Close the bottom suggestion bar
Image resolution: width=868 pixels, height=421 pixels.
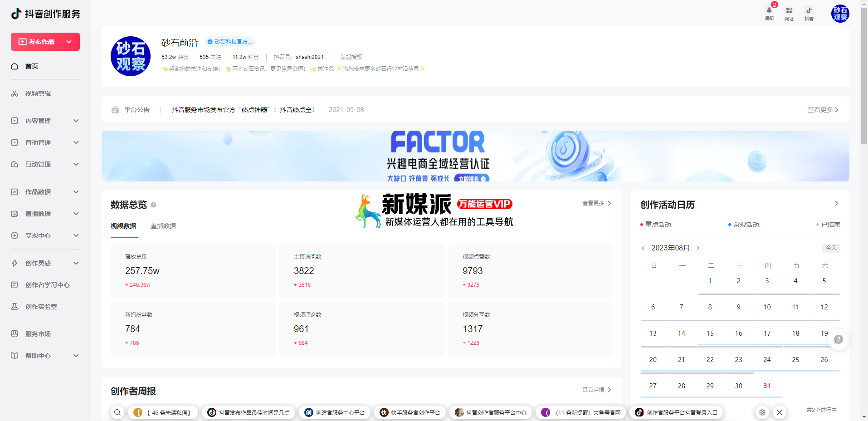[x=780, y=412]
